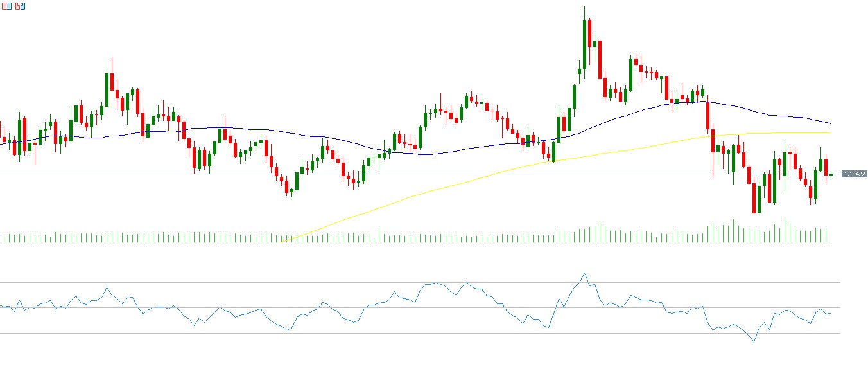Click where the yellow average line begins
868x378 pixels.
(x=284, y=241)
